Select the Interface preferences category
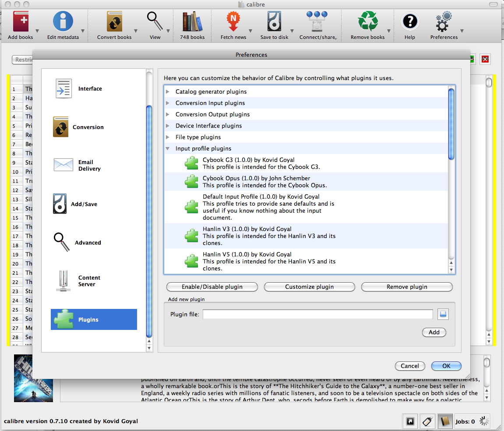Viewport: 504px width, 431px height. click(x=94, y=89)
